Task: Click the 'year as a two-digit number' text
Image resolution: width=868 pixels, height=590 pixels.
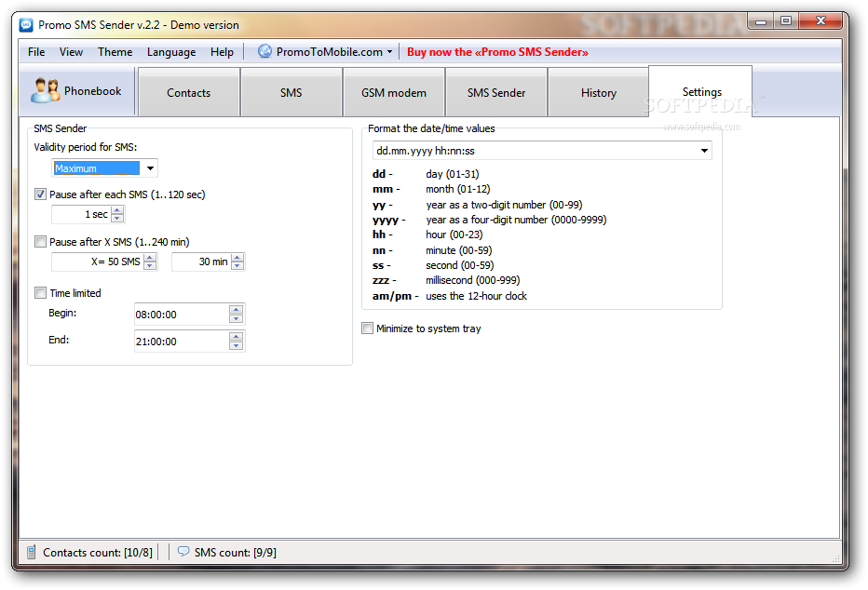Action: pyautogui.click(x=504, y=205)
